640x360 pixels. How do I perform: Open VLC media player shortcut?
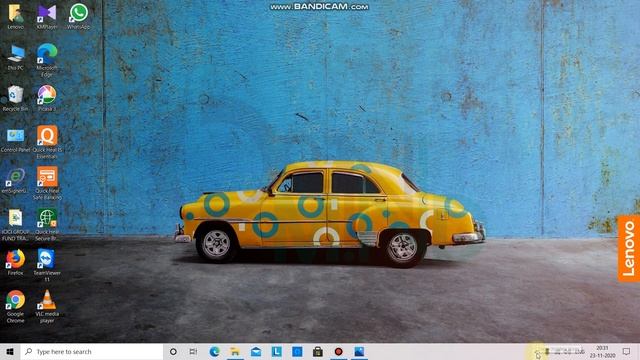tap(47, 307)
